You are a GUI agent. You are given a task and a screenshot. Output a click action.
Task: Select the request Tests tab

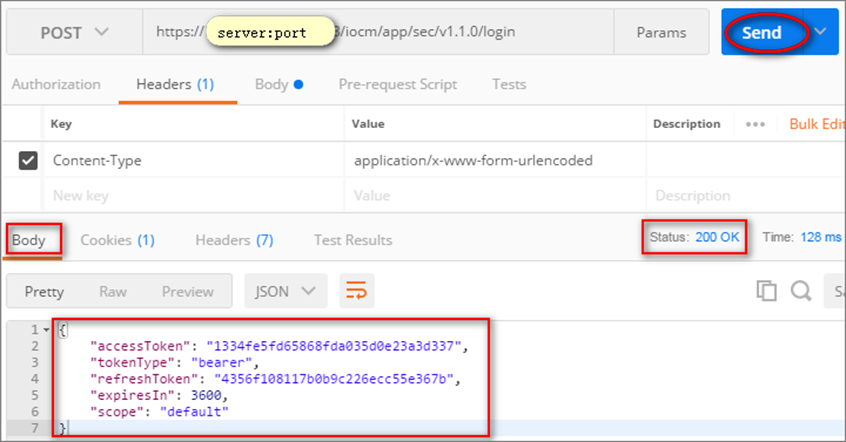pos(509,84)
